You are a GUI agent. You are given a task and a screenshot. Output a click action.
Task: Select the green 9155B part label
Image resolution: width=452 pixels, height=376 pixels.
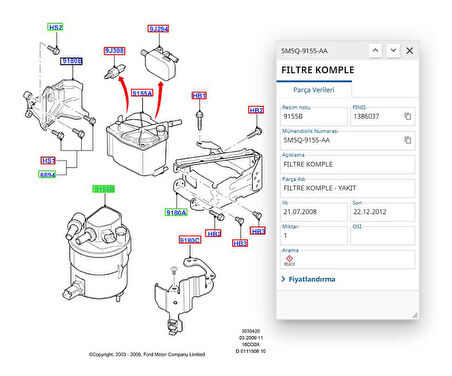(104, 189)
